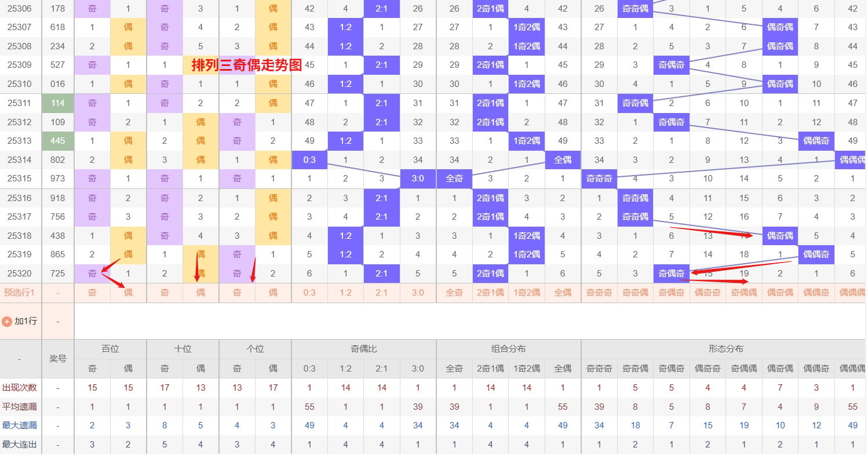Click the green-highlighted 445 winning number
The height and width of the screenshot is (455, 868).
pyautogui.click(x=58, y=141)
